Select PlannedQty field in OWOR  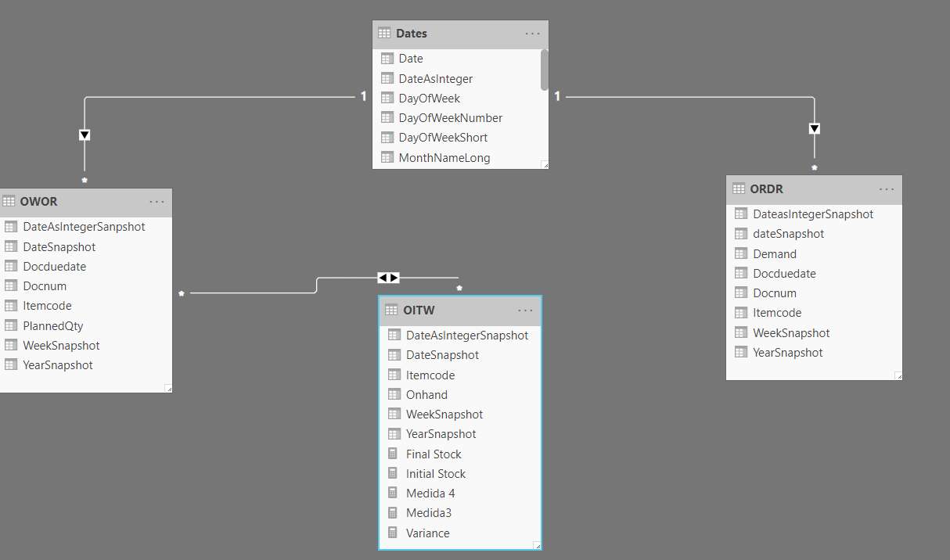tap(85, 325)
